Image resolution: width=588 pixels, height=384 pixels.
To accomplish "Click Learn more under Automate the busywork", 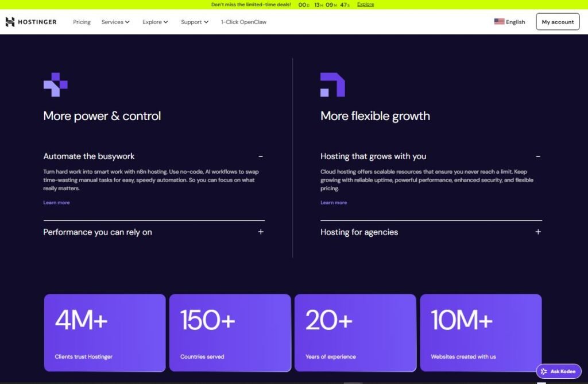I will click(x=56, y=202).
